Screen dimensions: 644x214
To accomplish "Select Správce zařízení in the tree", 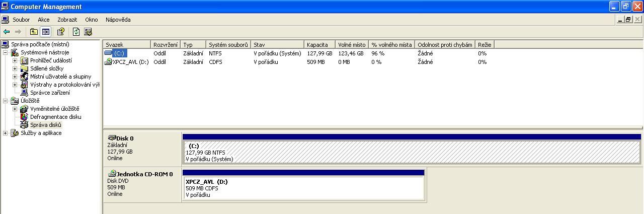I will [x=50, y=93].
